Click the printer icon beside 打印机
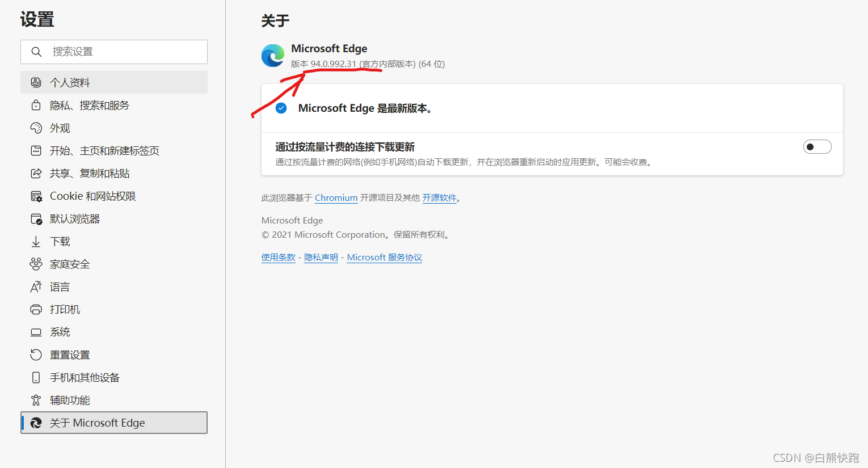The width and height of the screenshot is (868, 468). tap(36, 309)
